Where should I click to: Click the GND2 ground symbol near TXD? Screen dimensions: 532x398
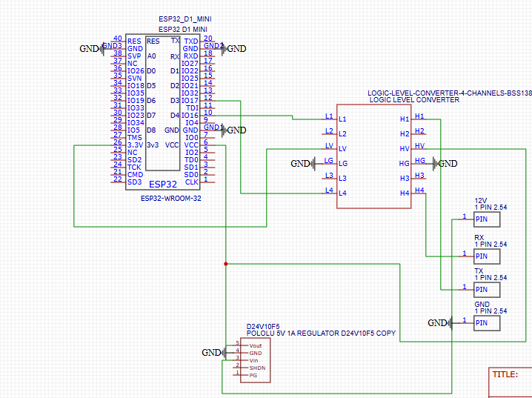click(236, 49)
